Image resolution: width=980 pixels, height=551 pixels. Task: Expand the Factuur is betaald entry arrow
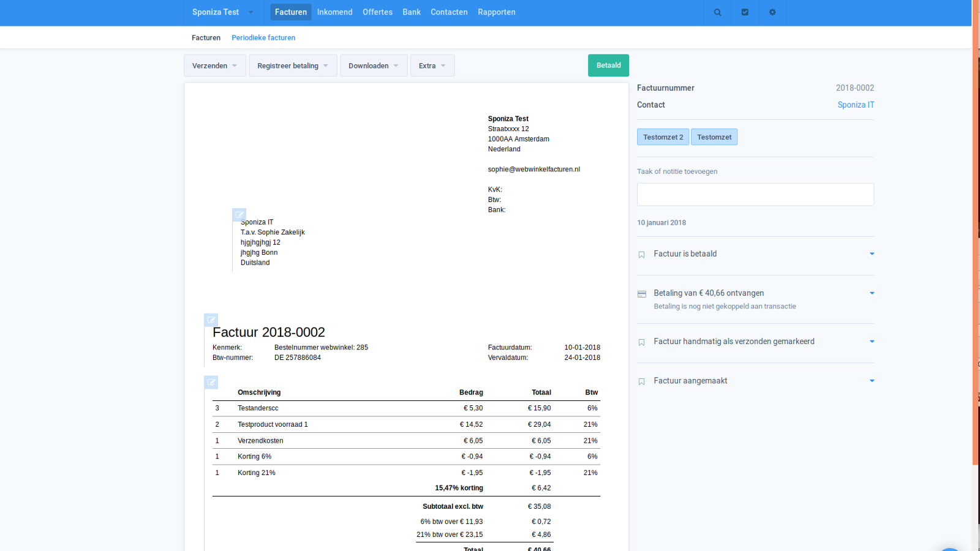click(x=872, y=254)
